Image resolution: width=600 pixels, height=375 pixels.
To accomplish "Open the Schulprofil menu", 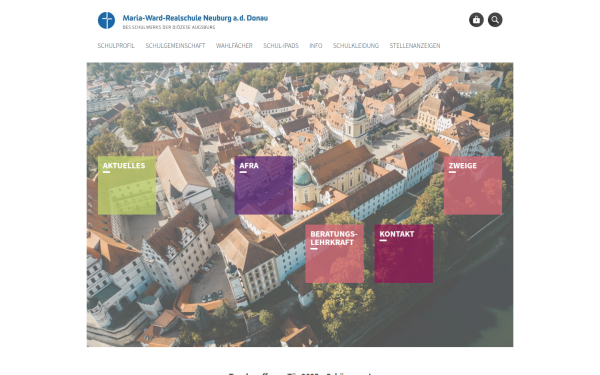I will click(116, 46).
